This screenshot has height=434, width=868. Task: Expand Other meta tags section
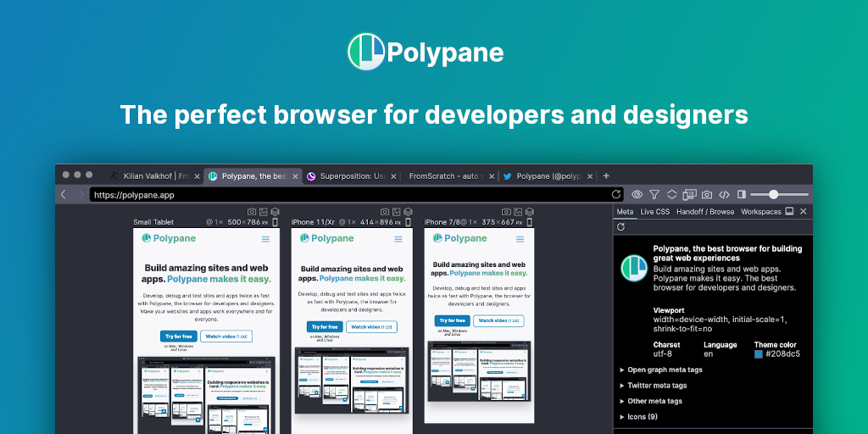tap(651, 401)
